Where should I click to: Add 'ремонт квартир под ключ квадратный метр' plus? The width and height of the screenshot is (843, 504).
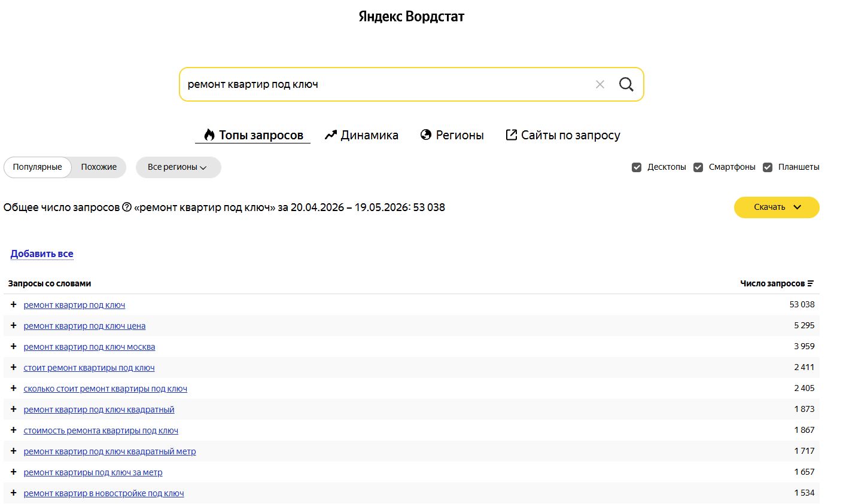(13, 451)
